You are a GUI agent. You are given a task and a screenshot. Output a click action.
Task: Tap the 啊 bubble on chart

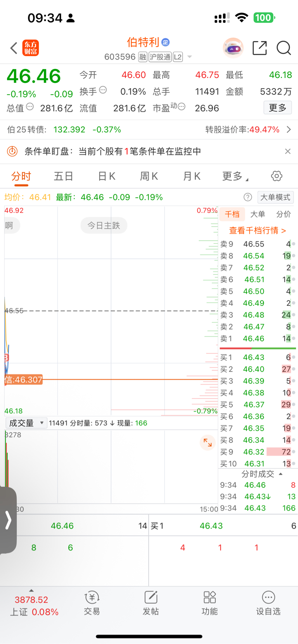tap(10, 226)
